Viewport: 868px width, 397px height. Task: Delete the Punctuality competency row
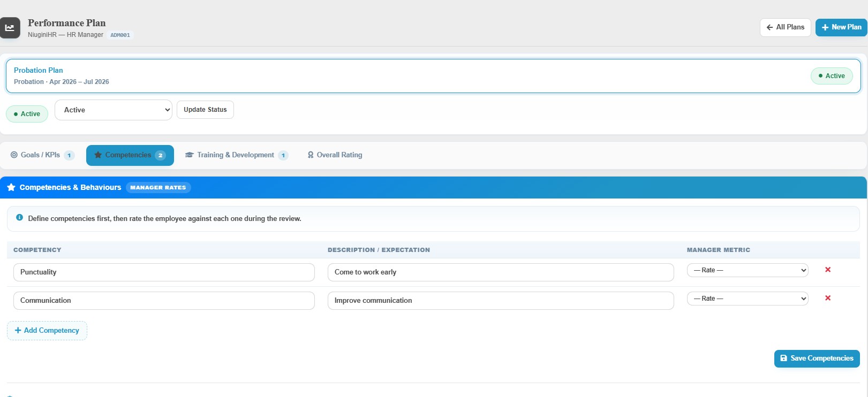(x=828, y=270)
